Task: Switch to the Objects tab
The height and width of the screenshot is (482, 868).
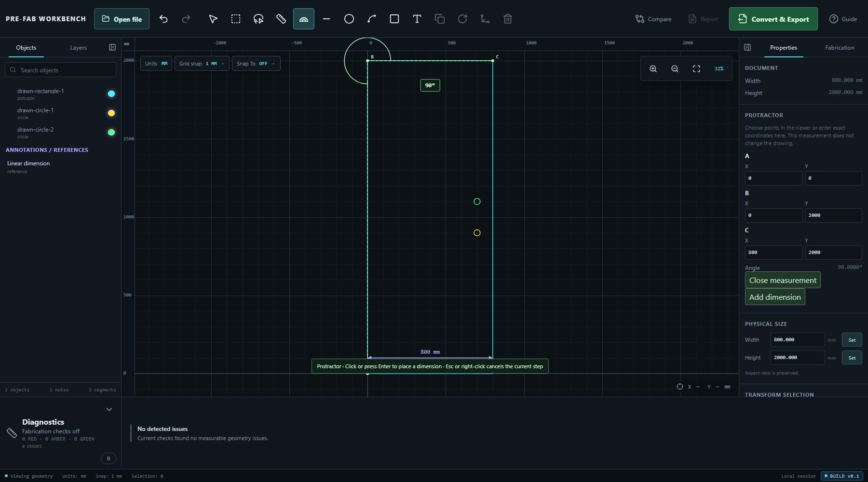Action: 26,48
